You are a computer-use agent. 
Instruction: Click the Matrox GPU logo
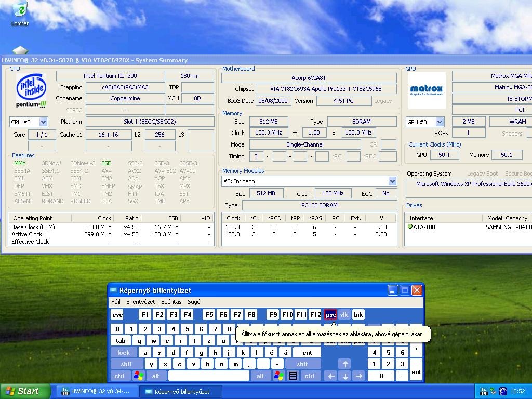click(427, 90)
